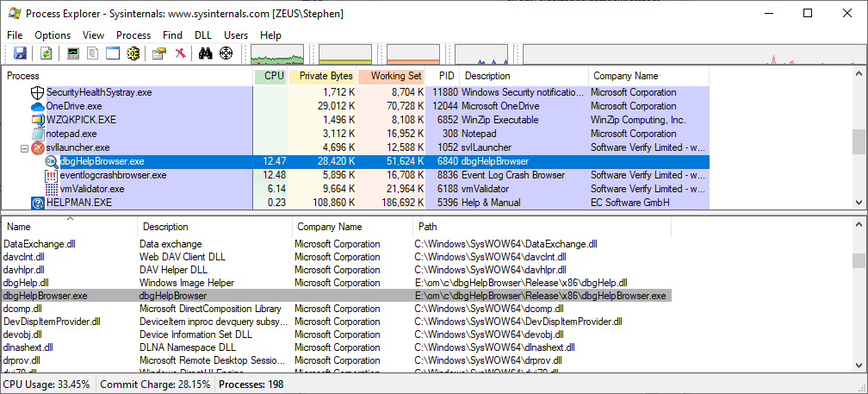Screen dimensions: 868x394
Task: Click the SecurityHealthSystray.exe shield icon
Action: tap(37, 92)
